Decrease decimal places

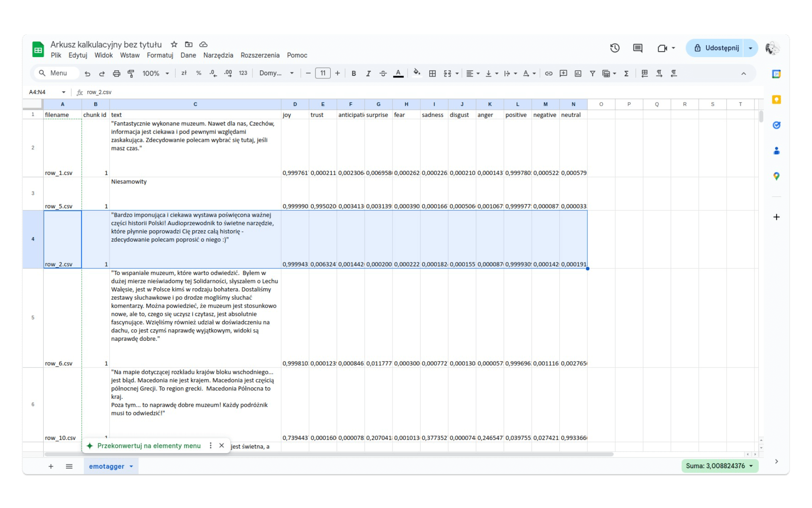tap(213, 73)
